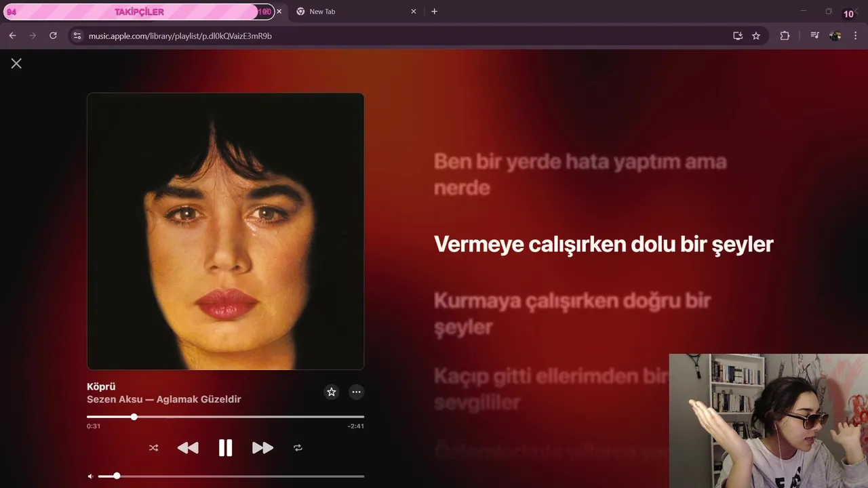This screenshot has height=488, width=868.
Task: Click the elapsed time 0:31
Action: [x=94, y=426]
